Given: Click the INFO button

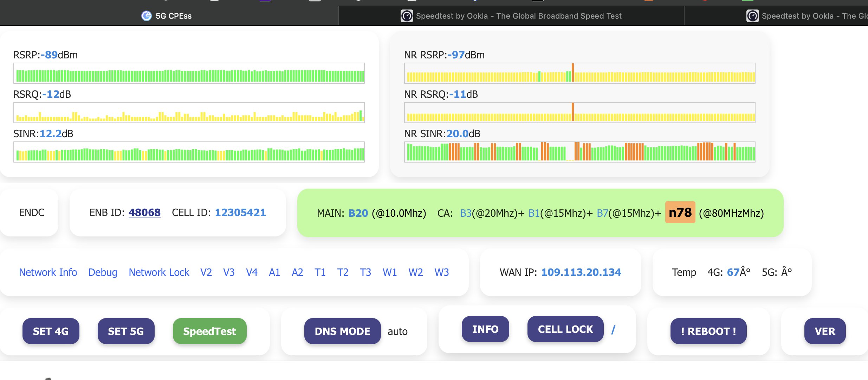Looking at the screenshot, I should 485,329.
